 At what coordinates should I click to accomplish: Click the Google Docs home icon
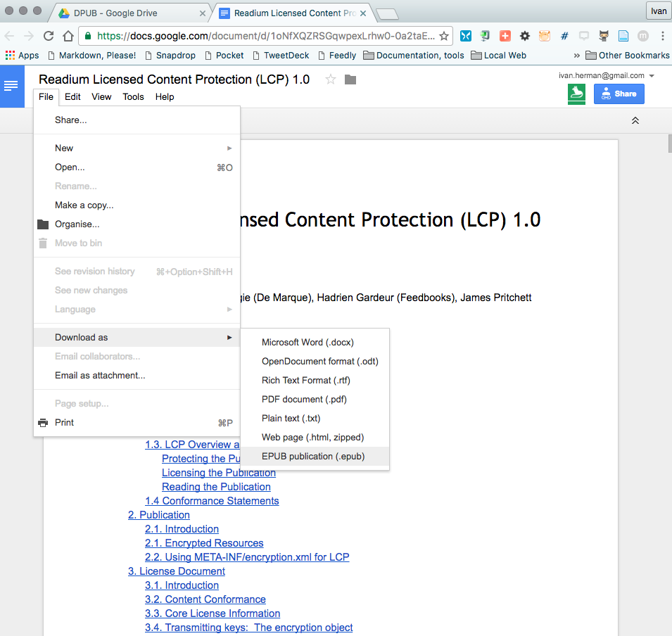[x=11, y=86]
